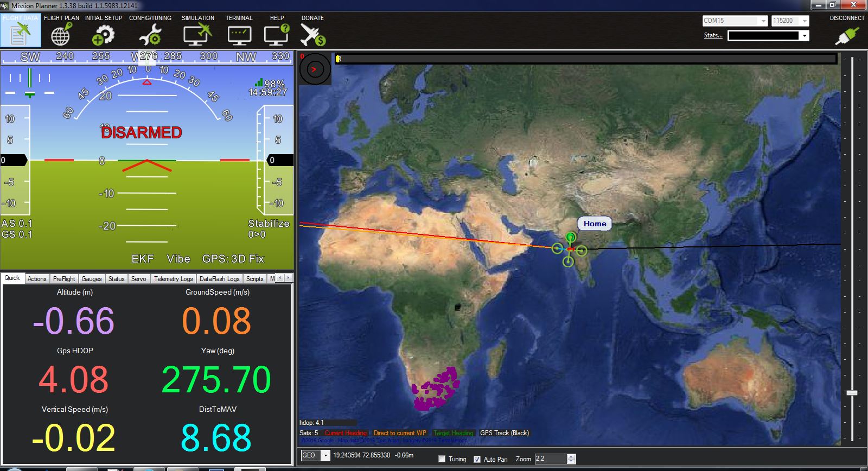Click the EKF status on HUD

click(x=143, y=259)
